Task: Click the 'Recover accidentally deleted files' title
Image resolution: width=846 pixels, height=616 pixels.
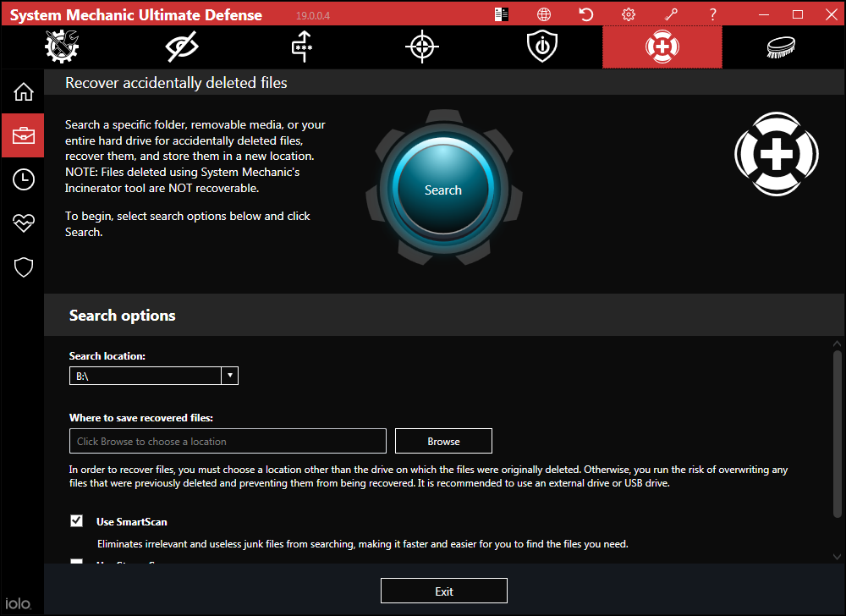Action: coord(176,83)
